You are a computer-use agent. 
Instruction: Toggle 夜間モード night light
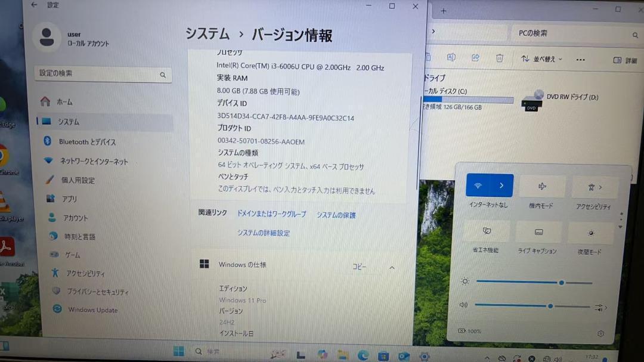coord(590,233)
